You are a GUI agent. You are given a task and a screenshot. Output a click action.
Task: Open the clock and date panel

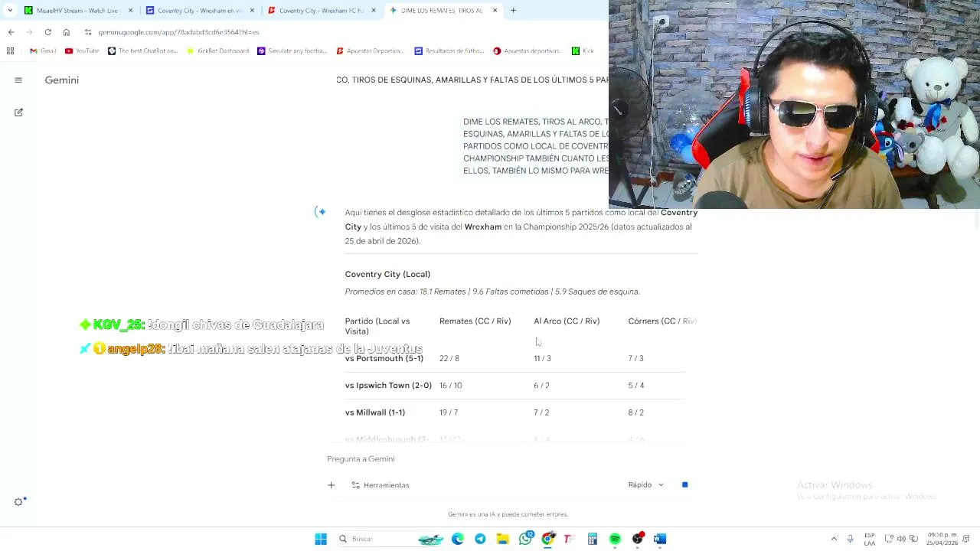pos(942,539)
